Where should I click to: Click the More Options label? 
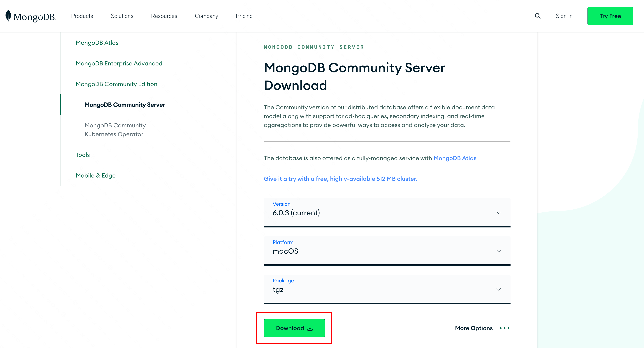(x=474, y=328)
